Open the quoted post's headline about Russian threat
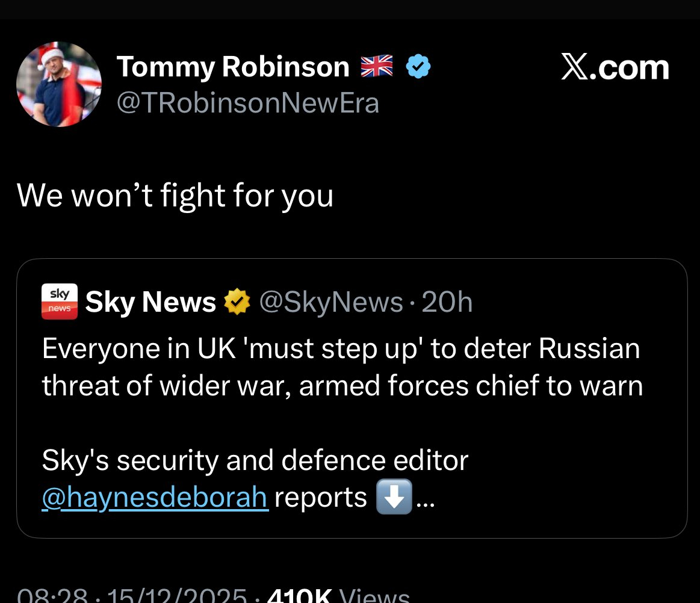 click(x=342, y=367)
